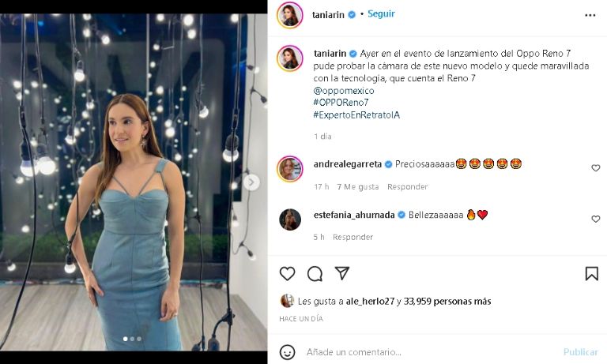Click the Seguir follow button
The image size is (607, 364).
(x=381, y=14)
